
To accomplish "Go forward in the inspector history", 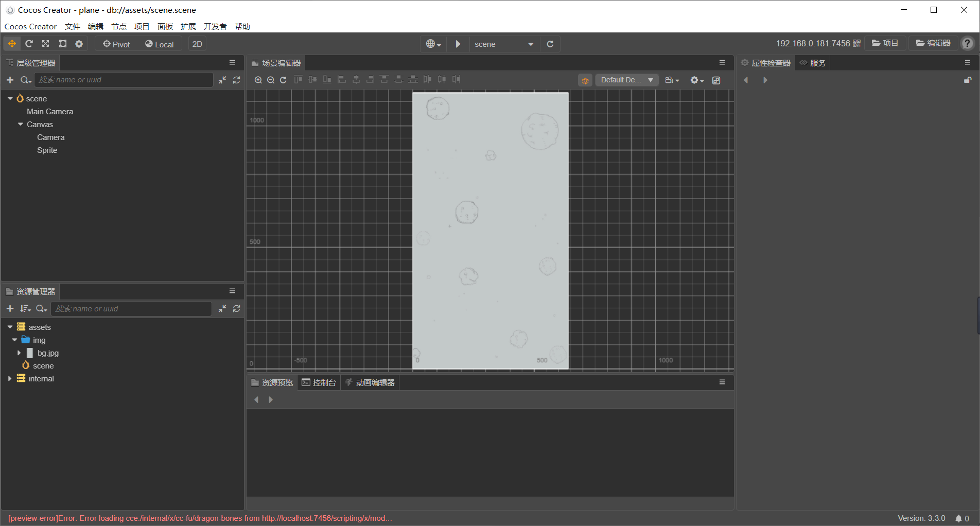I will click(x=765, y=80).
